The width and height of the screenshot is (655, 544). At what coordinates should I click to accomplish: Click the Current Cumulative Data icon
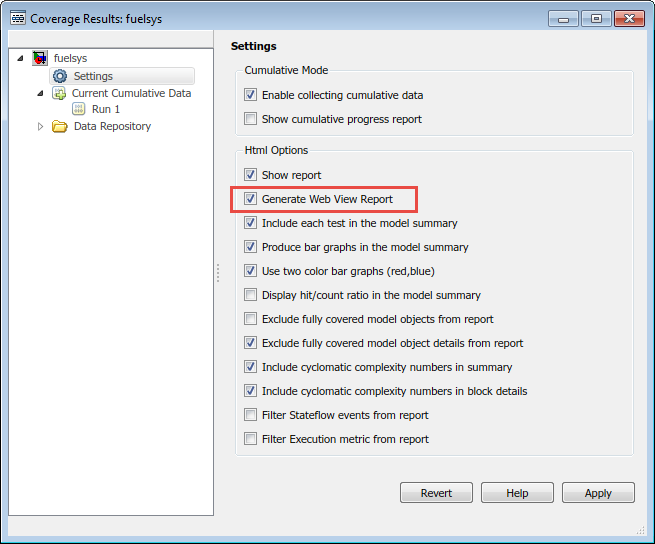click(x=59, y=93)
